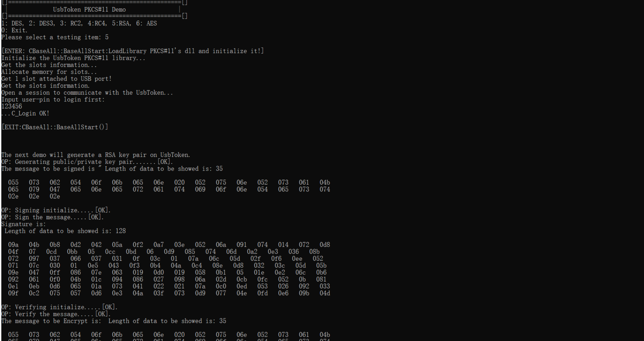Viewport: 644px width, 341px height.
Task: Click the 'Signature is:' label
Action: (x=23, y=224)
